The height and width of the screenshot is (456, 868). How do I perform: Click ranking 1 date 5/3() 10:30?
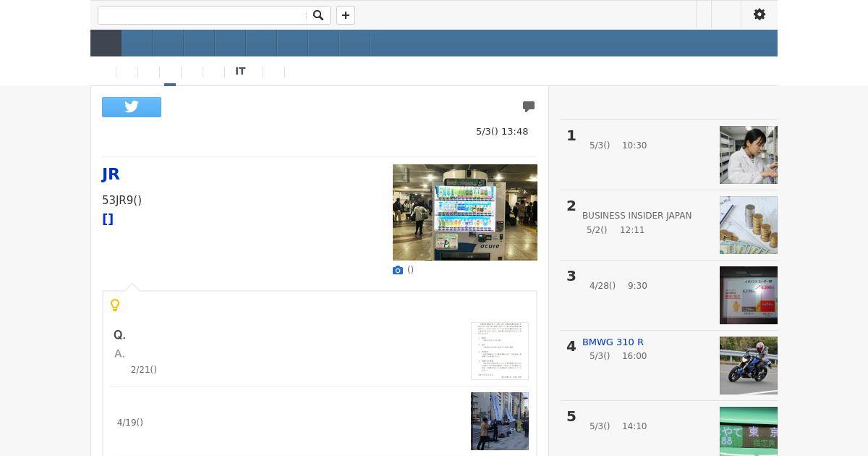[618, 145]
